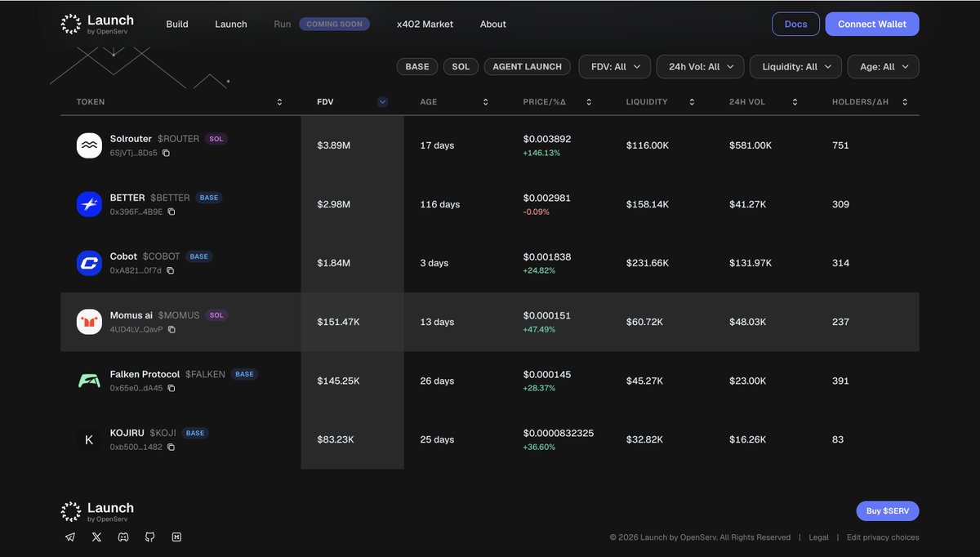Open the Legal footer link

tap(818, 537)
